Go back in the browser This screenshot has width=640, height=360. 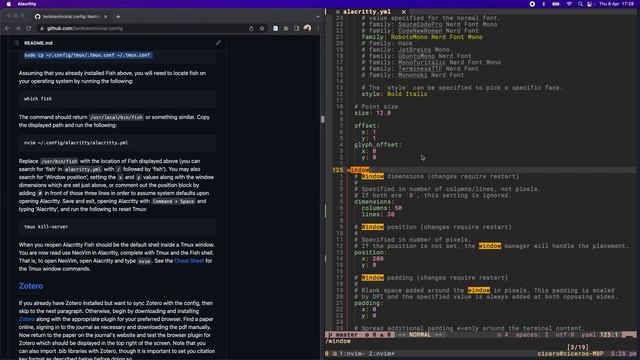[x=7, y=28]
